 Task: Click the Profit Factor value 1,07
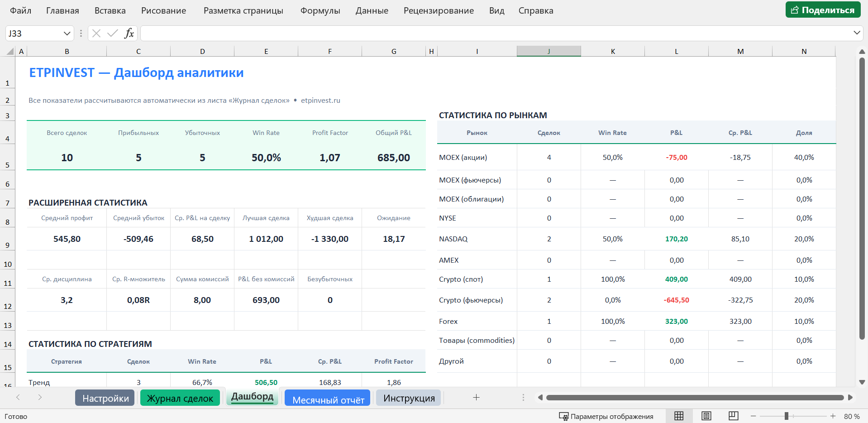tap(330, 158)
